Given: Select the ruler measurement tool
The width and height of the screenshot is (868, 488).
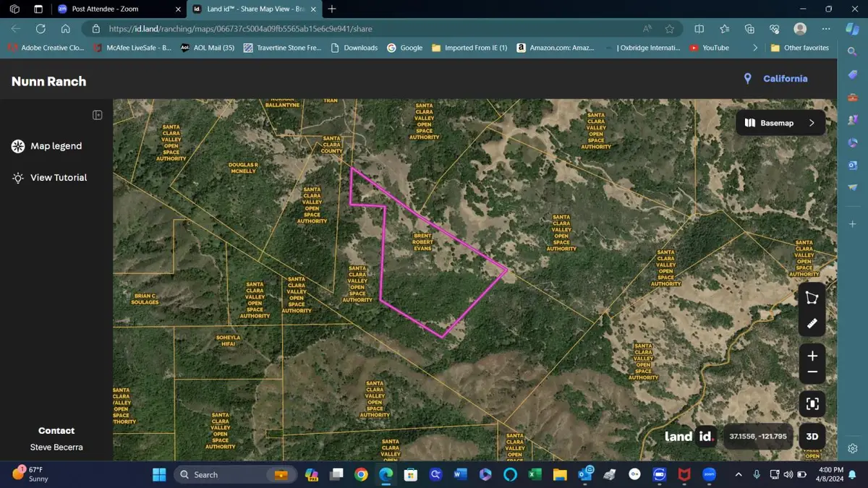Looking at the screenshot, I should coord(812,323).
